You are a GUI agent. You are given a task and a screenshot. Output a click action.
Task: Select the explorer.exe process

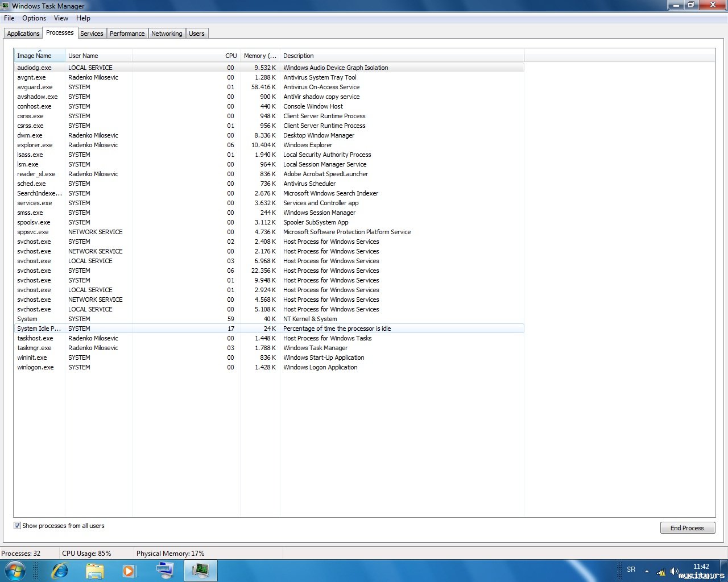pyautogui.click(x=269, y=145)
